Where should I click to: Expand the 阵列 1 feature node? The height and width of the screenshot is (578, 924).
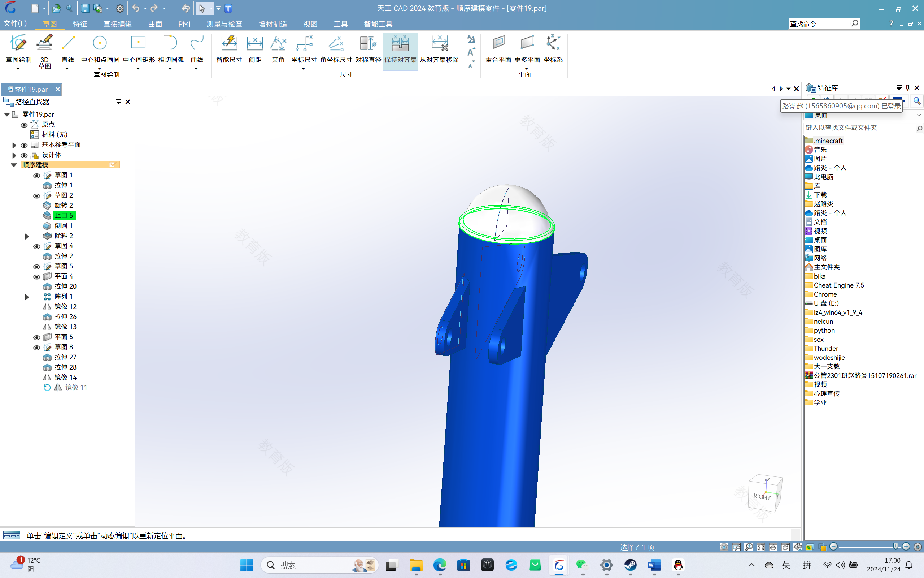point(27,297)
